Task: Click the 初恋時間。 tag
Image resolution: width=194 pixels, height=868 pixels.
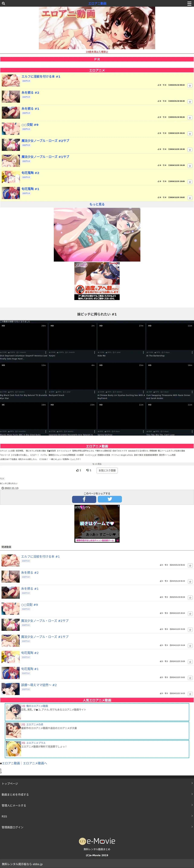Action: coord(20,451)
